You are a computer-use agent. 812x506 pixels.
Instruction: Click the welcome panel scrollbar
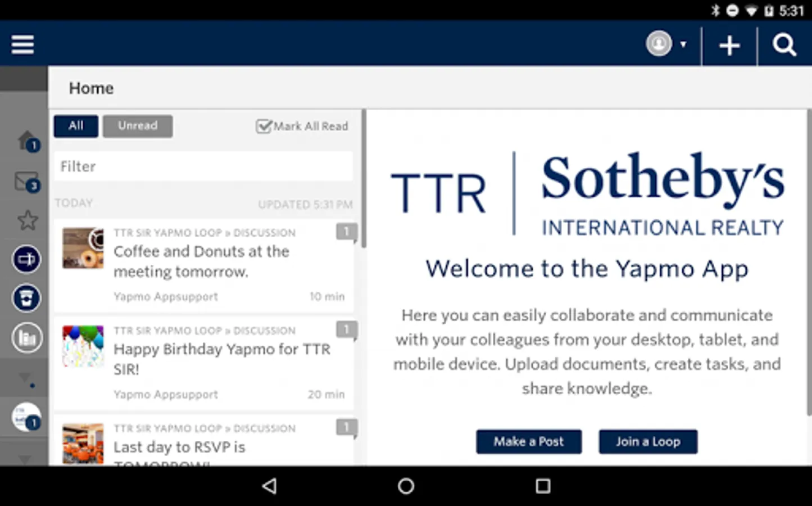coord(809,263)
